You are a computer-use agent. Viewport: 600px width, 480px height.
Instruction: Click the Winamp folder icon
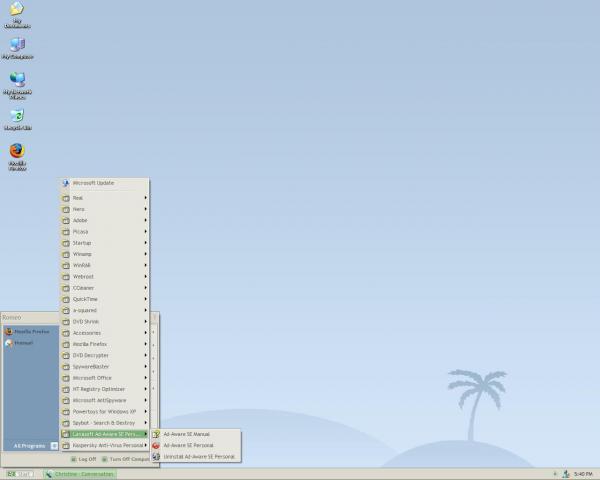[x=66, y=254]
